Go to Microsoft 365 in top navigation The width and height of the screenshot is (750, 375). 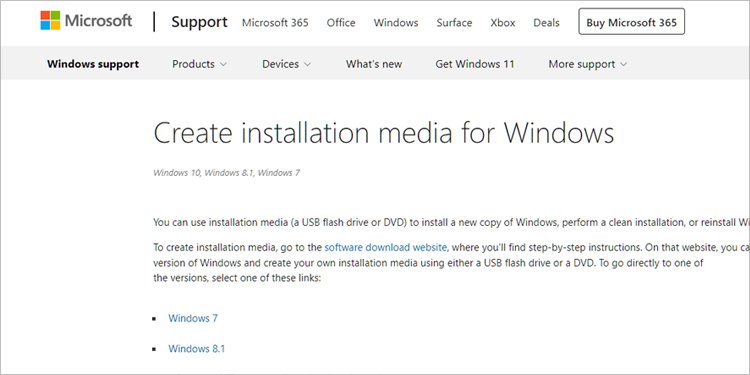(x=275, y=22)
